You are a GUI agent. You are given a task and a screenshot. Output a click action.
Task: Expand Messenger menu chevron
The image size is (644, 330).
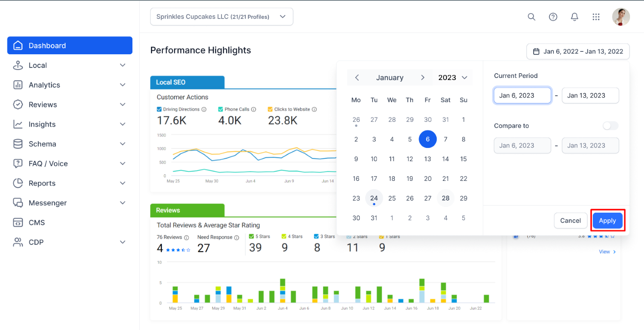(x=123, y=203)
